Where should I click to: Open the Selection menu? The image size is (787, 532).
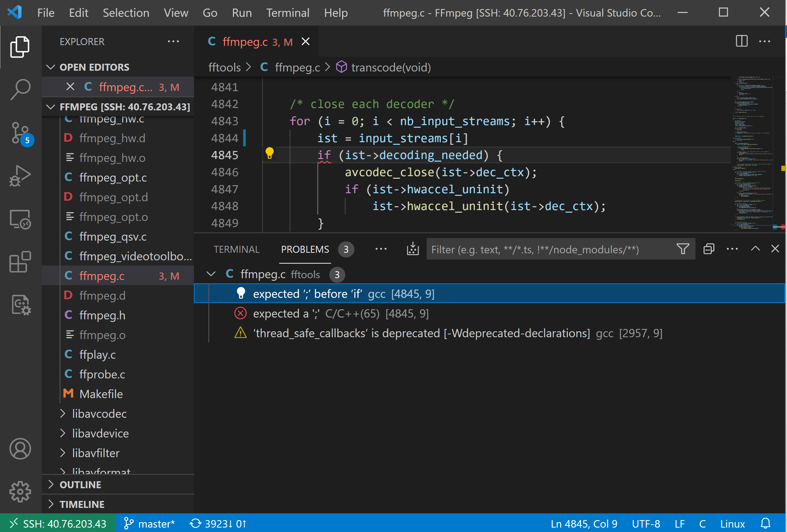pyautogui.click(x=126, y=13)
